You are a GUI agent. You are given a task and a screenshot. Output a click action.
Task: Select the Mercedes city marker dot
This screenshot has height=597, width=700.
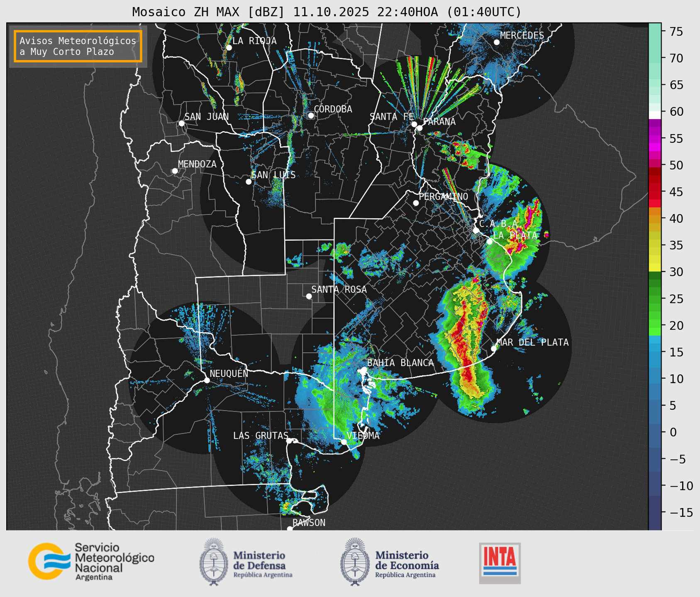[497, 42]
